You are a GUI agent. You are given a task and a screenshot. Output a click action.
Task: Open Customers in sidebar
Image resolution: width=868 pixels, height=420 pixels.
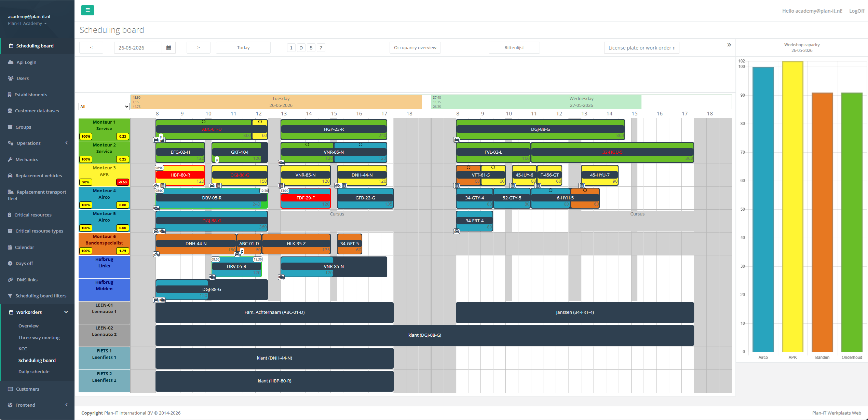pos(27,389)
